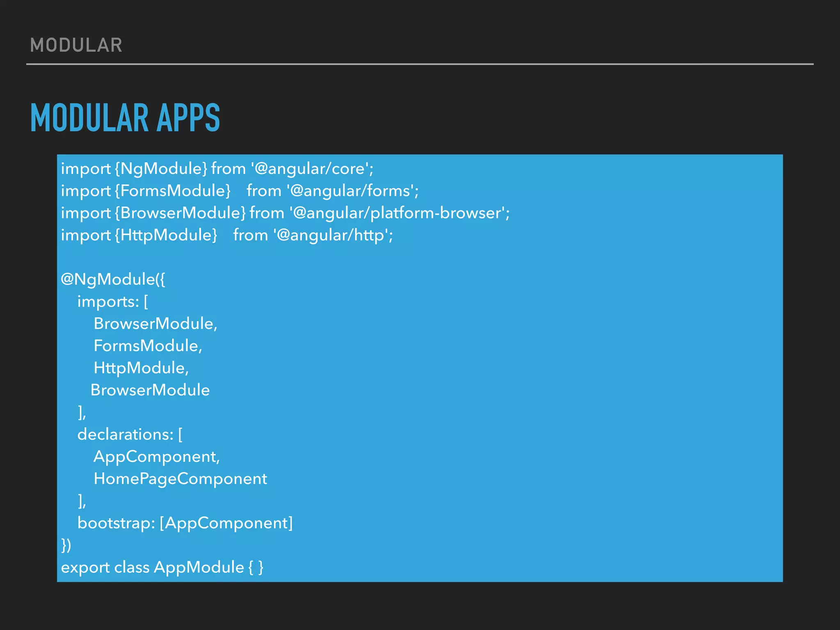Click the last 'BrowserModule' entry without comma

tap(150, 390)
